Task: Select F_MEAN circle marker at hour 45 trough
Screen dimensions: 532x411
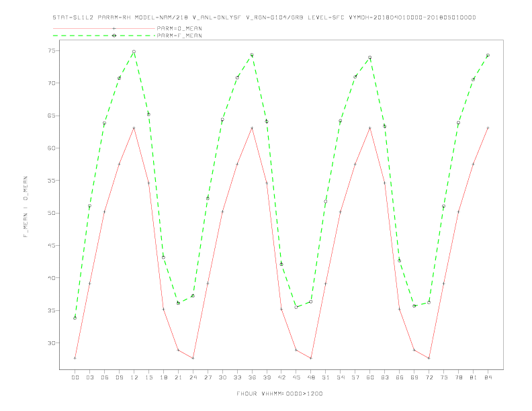Action: pyautogui.click(x=296, y=307)
